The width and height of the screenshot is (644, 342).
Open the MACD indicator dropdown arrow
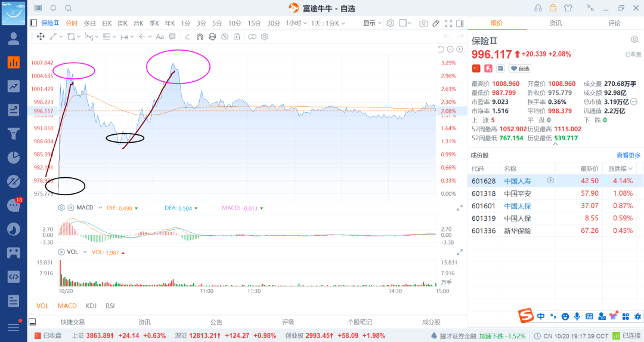pos(100,208)
